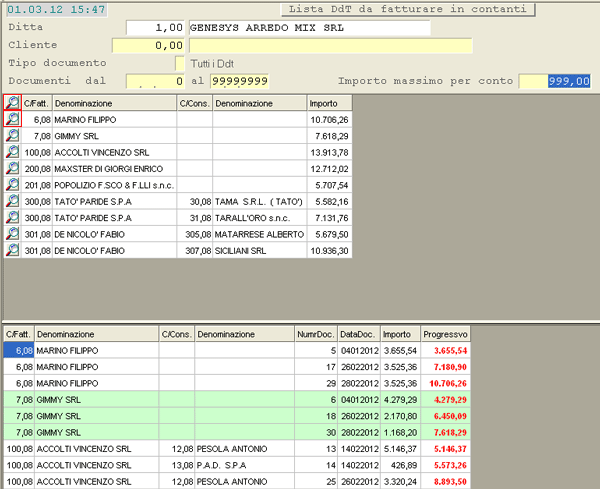Click magnifier icon for MARINO FILIPPO row

(x=12, y=119)
